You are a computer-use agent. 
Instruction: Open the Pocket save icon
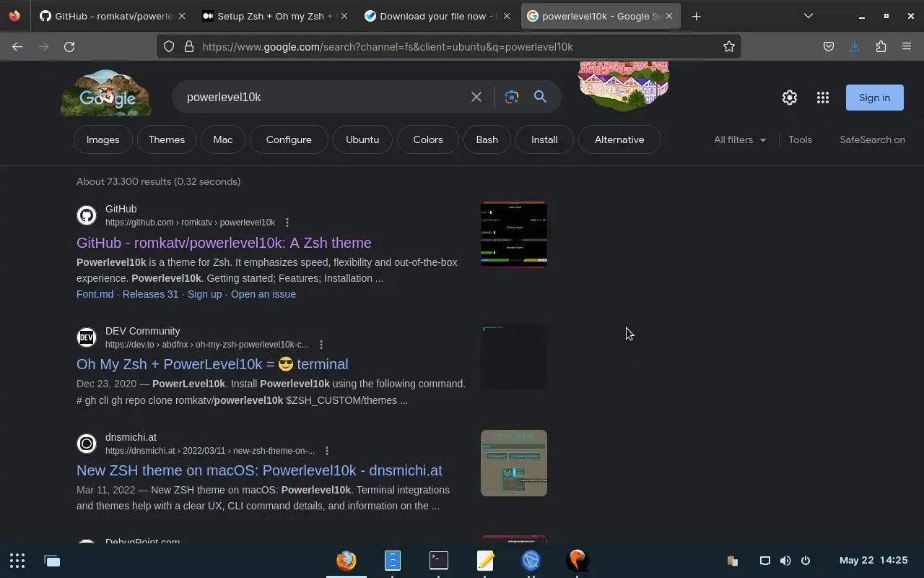pyautogui.click(x=829, y=46)
